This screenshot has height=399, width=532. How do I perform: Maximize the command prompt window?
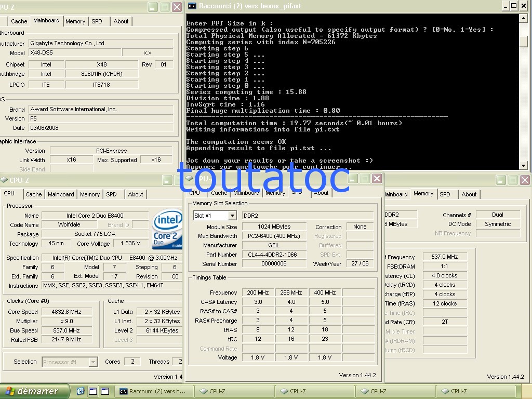[514, 6]
